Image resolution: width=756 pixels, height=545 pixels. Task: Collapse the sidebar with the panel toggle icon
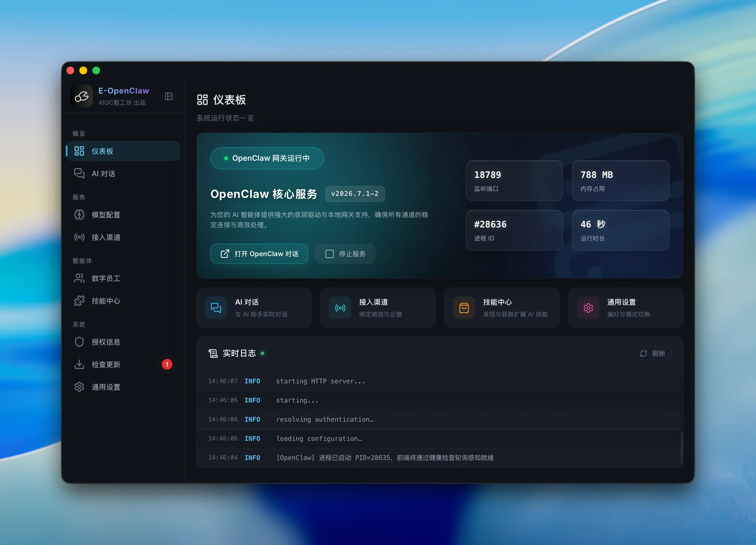pyautogui.click(x=169, y=96)
